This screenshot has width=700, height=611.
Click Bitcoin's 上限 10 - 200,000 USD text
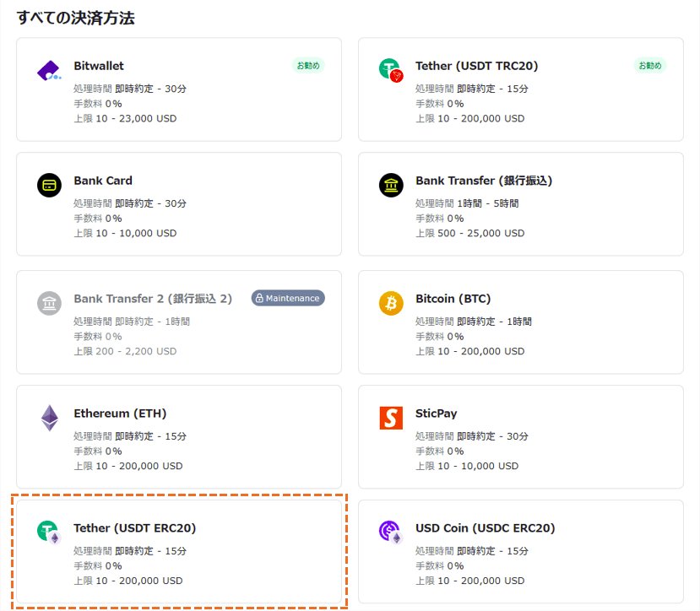[x=470, y=351]
